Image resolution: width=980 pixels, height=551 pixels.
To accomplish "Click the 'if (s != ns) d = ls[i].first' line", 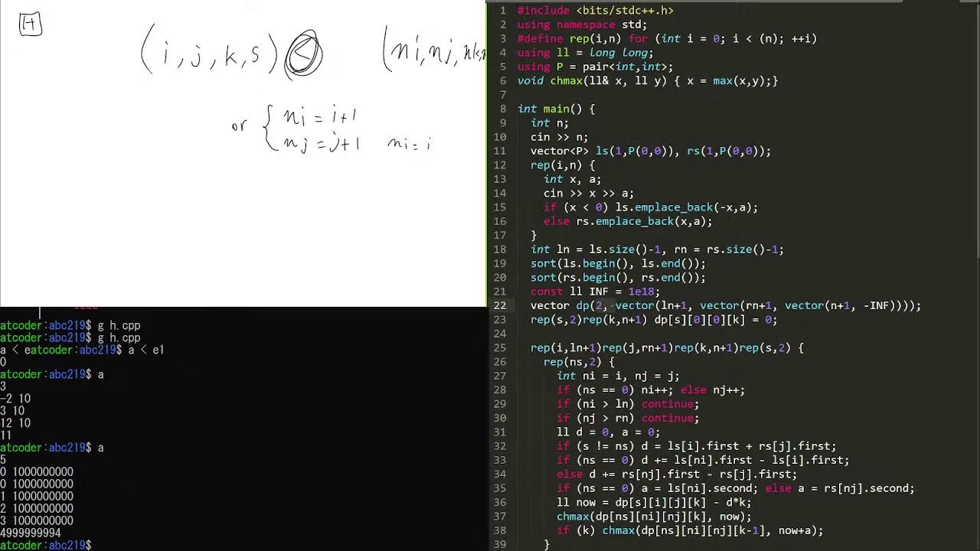I will click(x=696, y=445).
